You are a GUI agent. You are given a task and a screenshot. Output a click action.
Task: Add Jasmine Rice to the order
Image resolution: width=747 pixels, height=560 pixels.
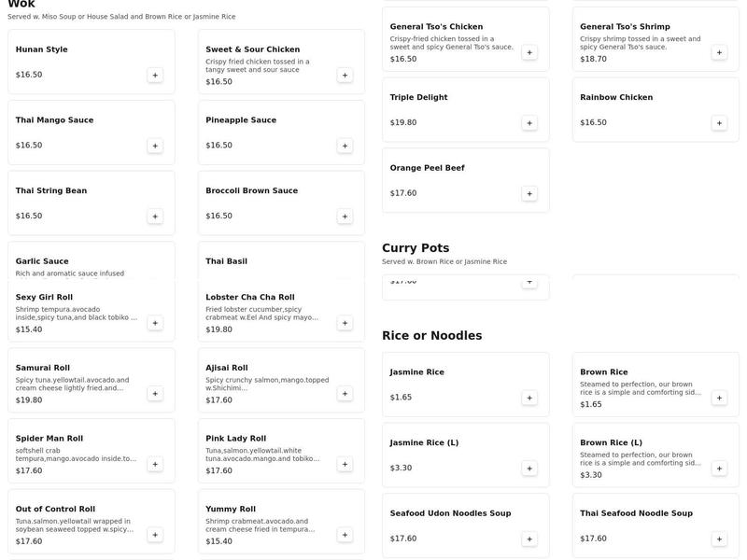pos(529,396)
